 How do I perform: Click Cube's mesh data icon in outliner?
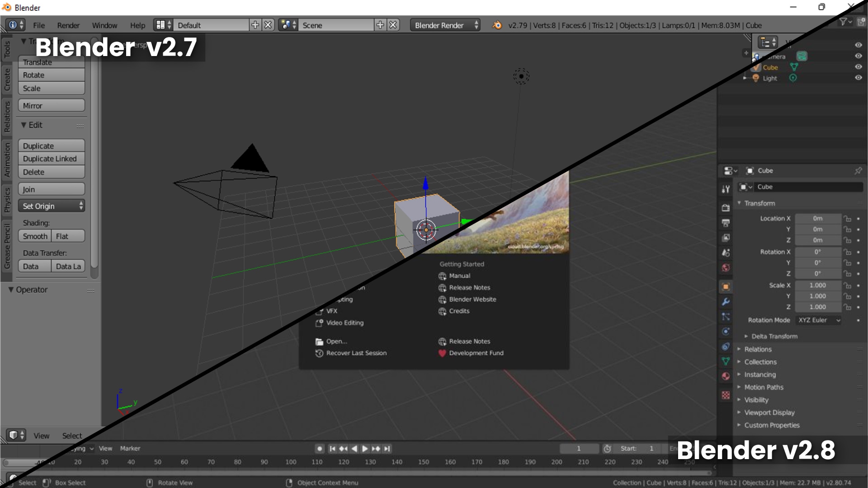[x=794, y=67]
